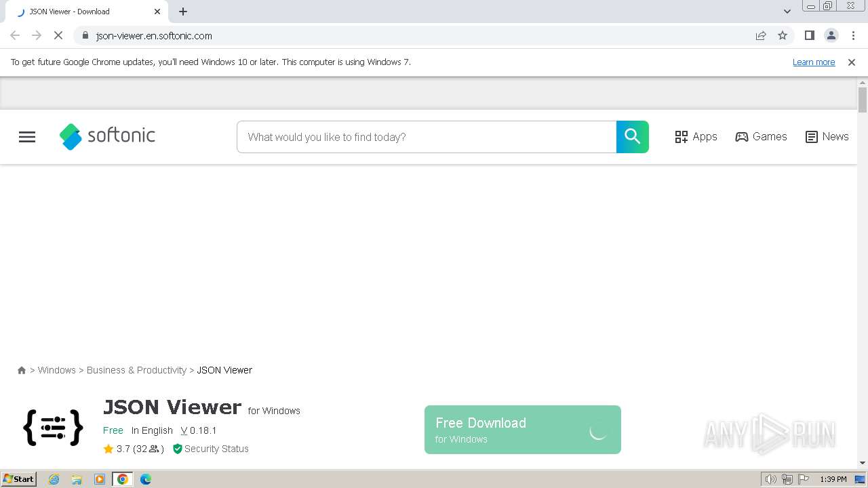
Task: Open the Windows Start menu
Action: (x=19, y=479)
